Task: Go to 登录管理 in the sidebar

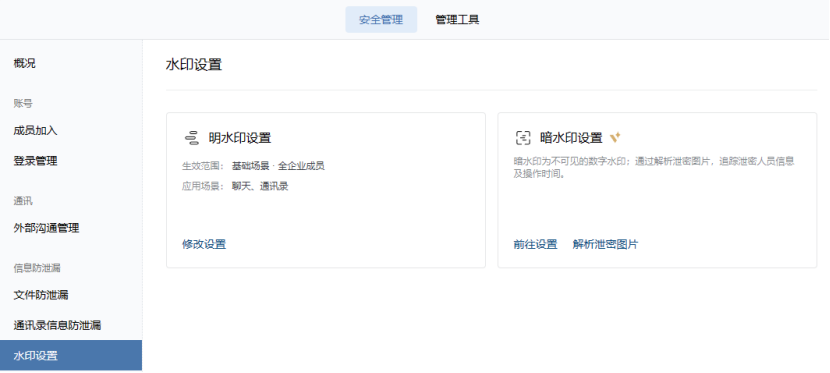Action: tap(35, 161)
